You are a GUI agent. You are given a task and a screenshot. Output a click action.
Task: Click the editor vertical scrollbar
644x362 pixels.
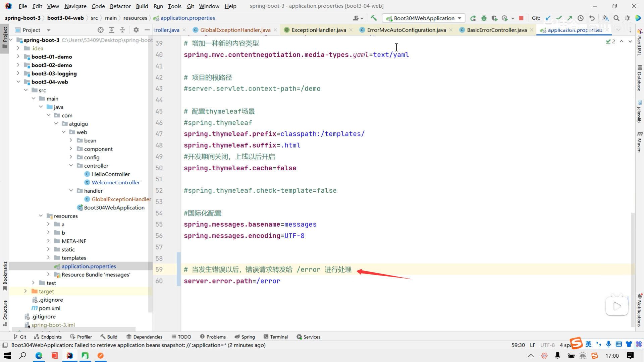click(633, 268)
